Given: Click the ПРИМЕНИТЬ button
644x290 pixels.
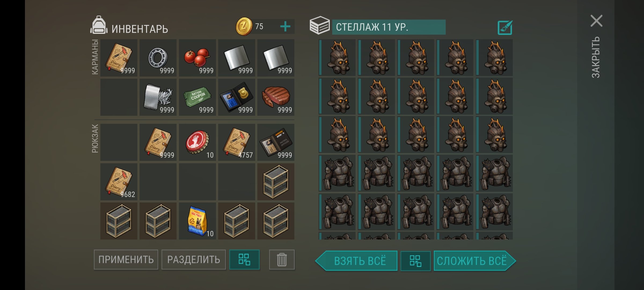Looking at the screenshot, I should point(126,260).
